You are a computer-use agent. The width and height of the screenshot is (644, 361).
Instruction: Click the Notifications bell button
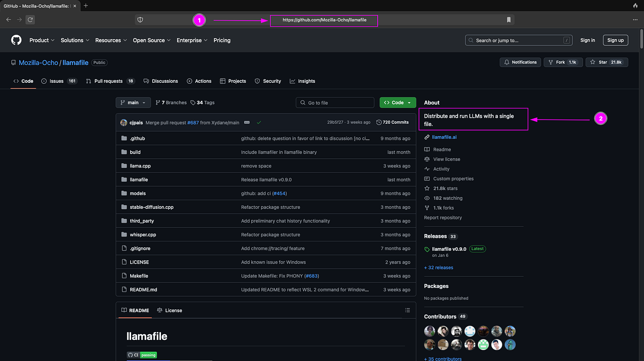[520, 62]
